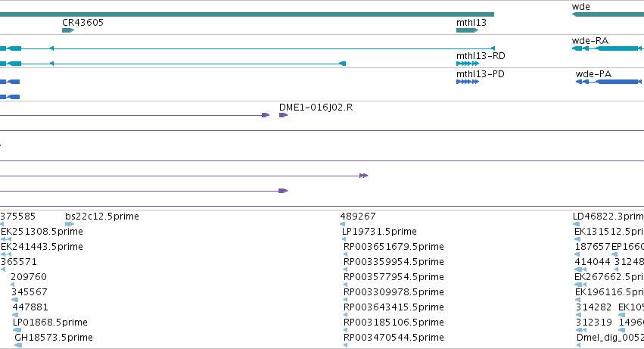Select the mthl13-PD protein glyph
Viewport: 644px width, 349px height.
(x=468, y=82)
